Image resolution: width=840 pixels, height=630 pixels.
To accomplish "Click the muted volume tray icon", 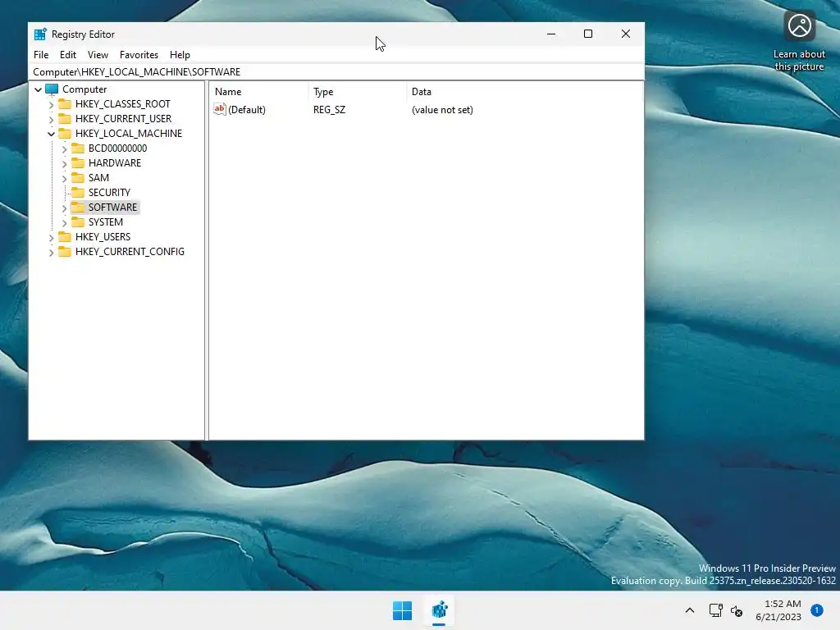I will (x=737, y=610).
